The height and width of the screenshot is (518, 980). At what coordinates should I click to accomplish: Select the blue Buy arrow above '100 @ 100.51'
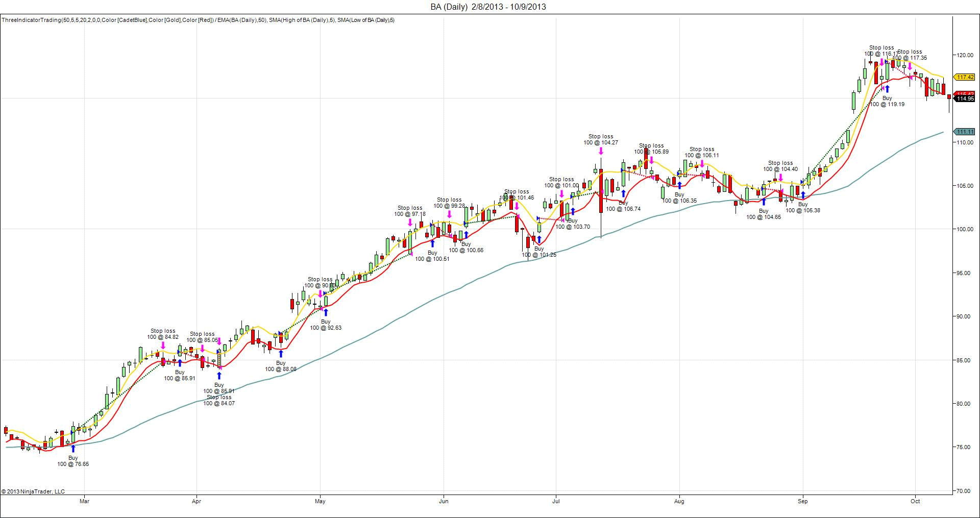[x=432, y=243]
